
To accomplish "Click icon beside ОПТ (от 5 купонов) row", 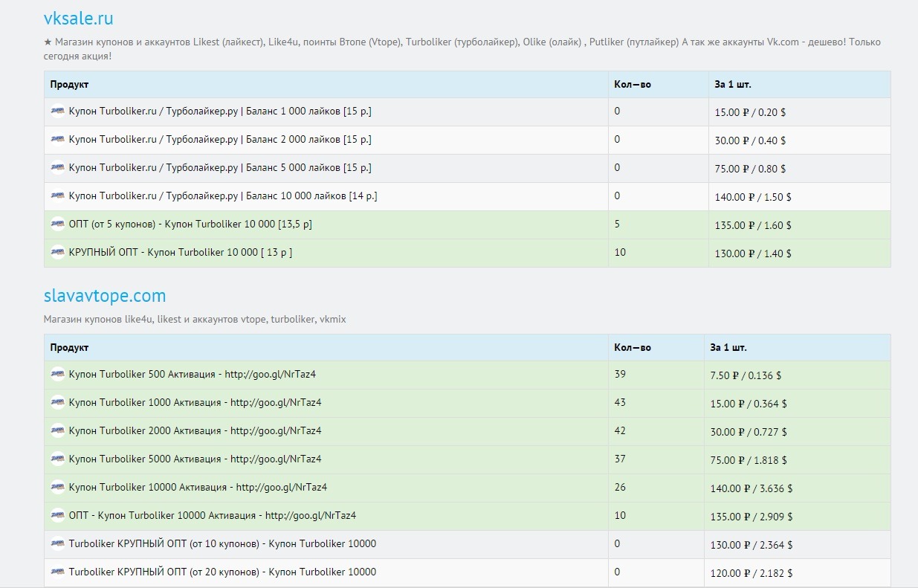I will click(57, 224).
